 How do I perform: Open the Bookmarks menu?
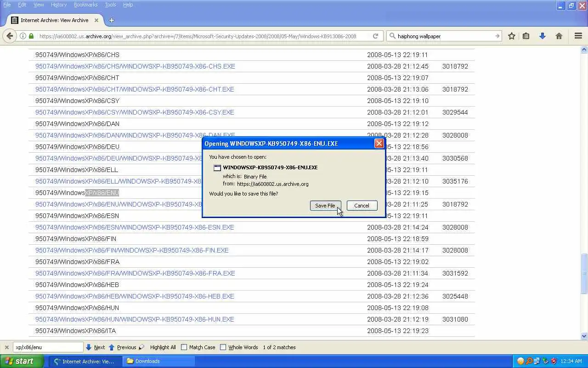click(x=85, y=5)
